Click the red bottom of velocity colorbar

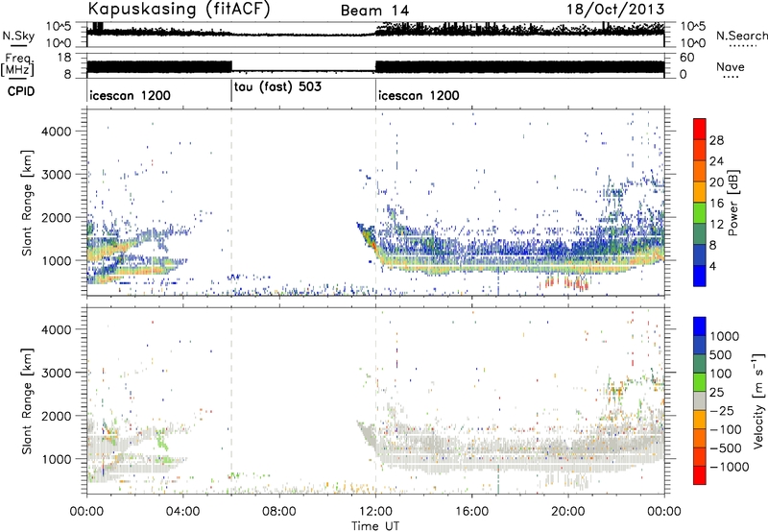coord(700,475)
